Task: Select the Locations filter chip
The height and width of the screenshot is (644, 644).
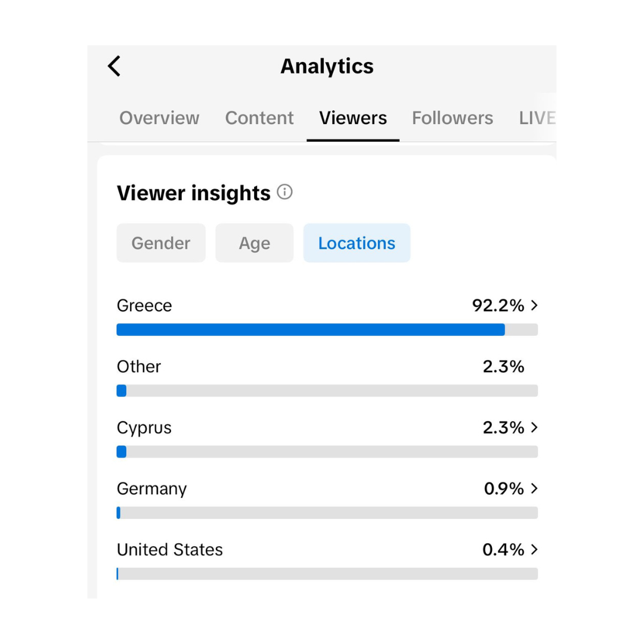Action: 357,243
